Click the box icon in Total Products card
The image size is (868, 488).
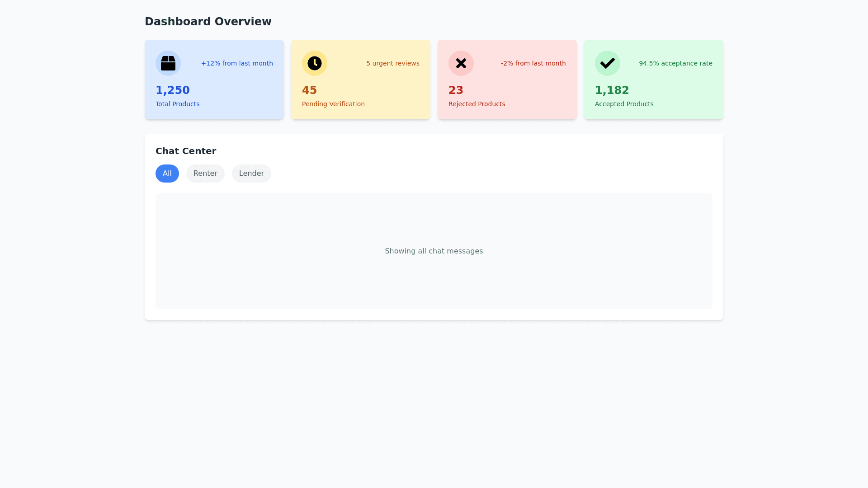168,63
